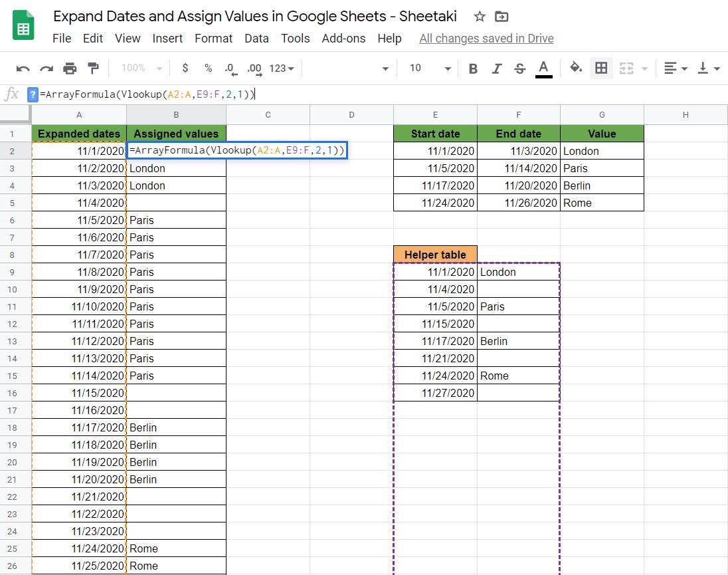
Task: Toggle italic formatting
Action: click(496, 68)
